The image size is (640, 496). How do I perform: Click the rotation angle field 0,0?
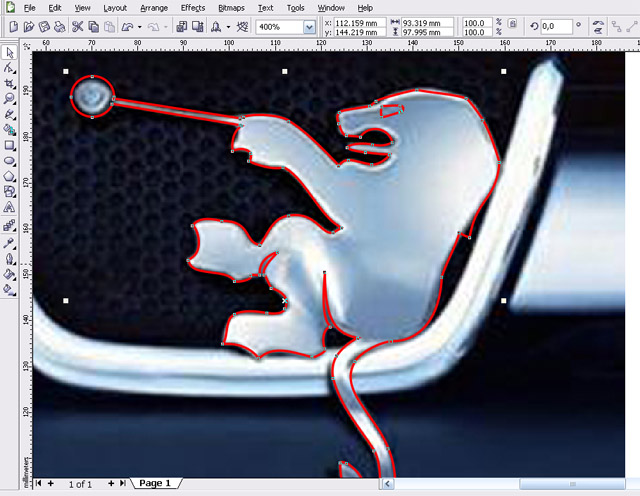click(556, 27)
